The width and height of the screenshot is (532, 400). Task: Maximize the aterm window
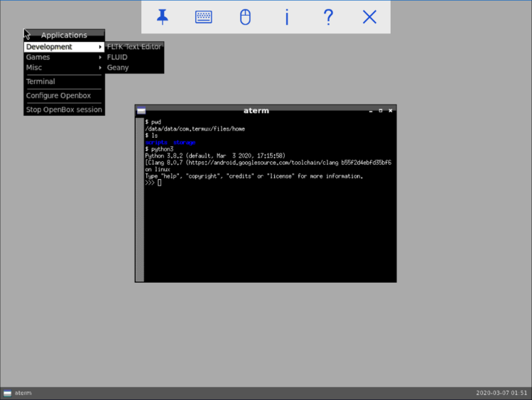pos(381,111)
